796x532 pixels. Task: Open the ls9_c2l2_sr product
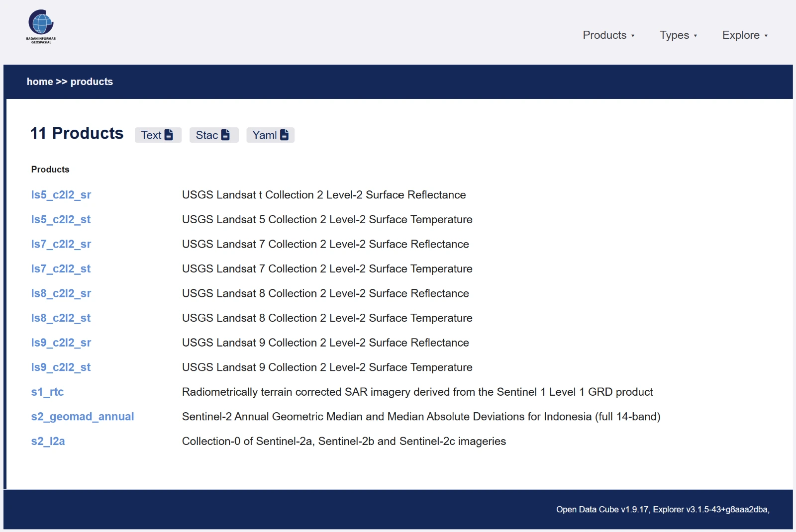click(x=61, y=343)
